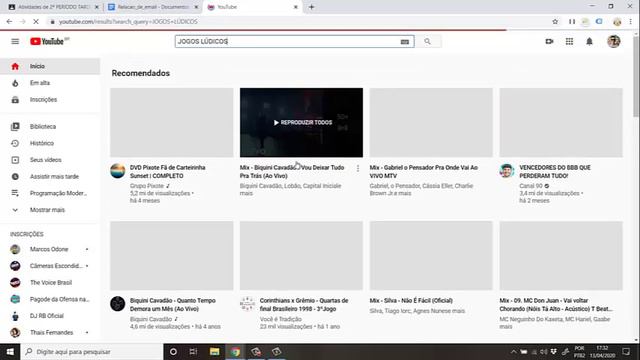Screen dimensions: 640x360
Task: Go to Início in the sidebar
Action: (50, 66)
